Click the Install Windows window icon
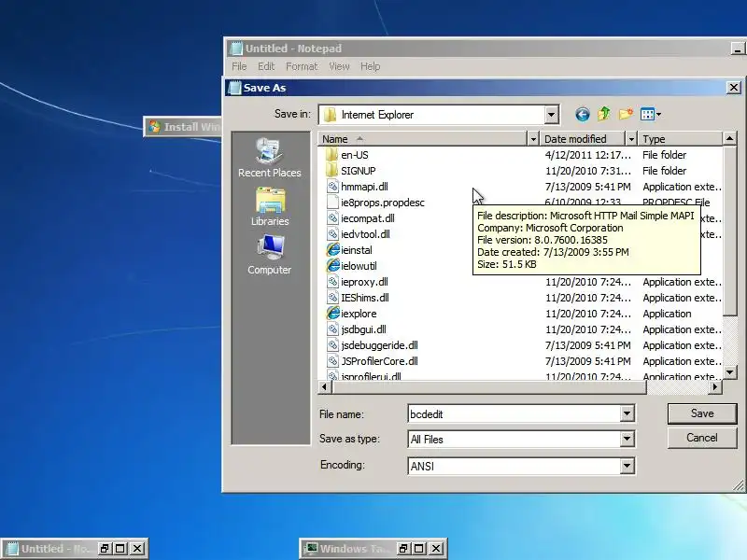This screenshot has width=747, height=560. point(154,127)
